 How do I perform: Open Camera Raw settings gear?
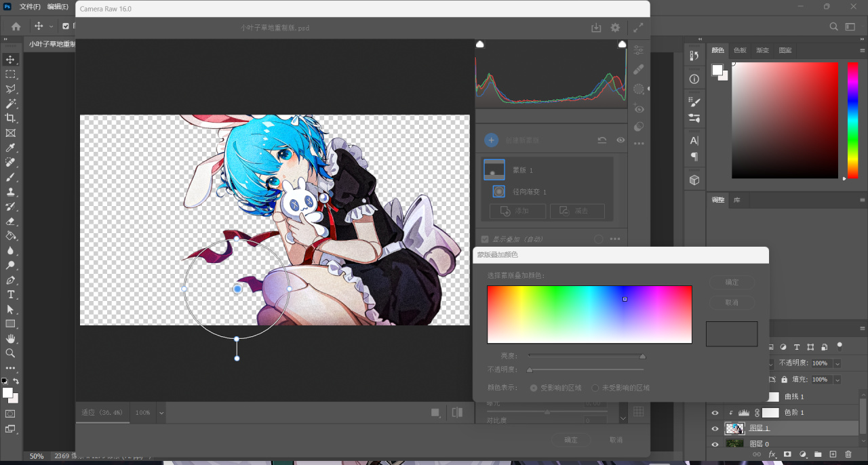(x=615, y=28)
